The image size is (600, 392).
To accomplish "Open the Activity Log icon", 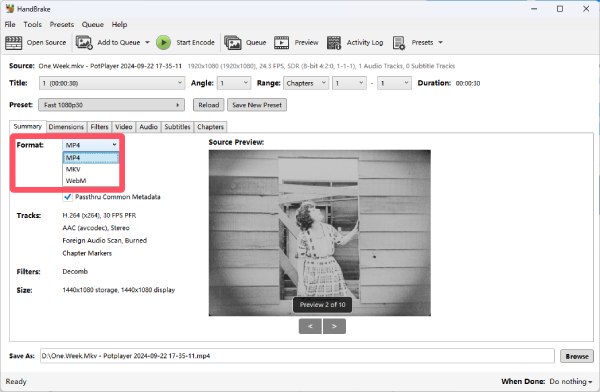I will point(334,42).
